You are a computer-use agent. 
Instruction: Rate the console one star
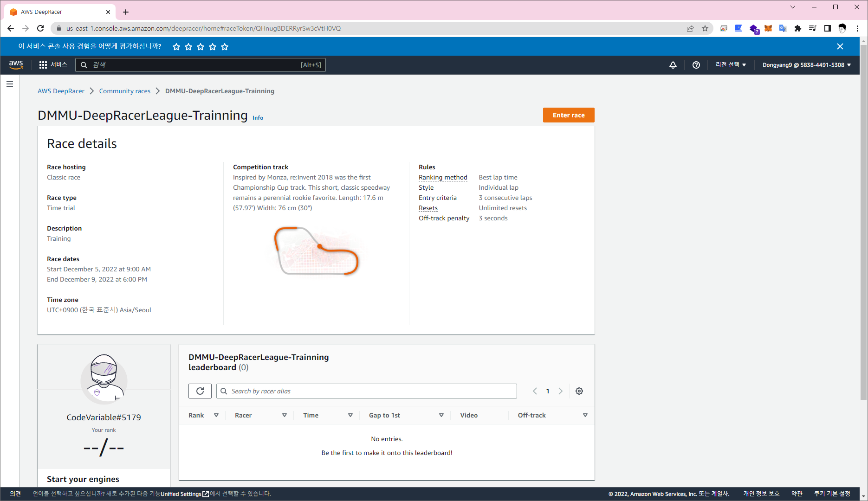[x=176, y=46]
